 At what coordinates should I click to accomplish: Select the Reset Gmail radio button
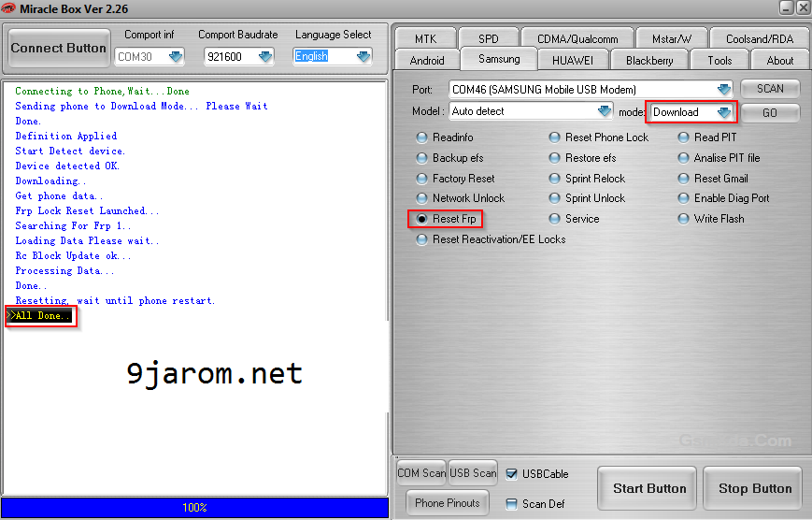(x=684, y=179)
